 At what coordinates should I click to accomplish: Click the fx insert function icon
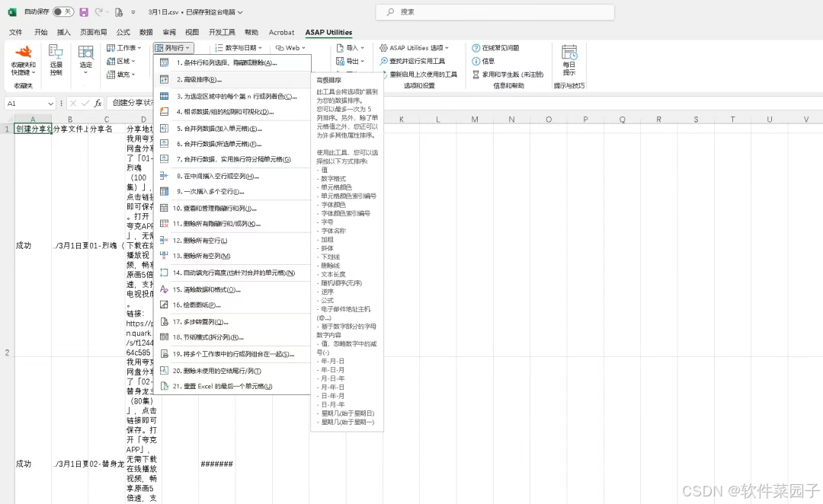pyautogui.click(x=98, y=104)
